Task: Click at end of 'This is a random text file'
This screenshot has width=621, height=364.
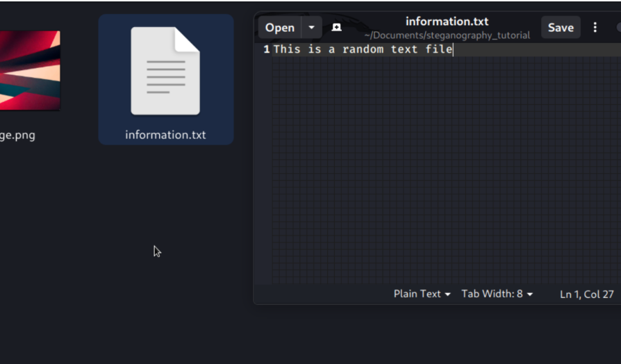Action: [453, 49]
